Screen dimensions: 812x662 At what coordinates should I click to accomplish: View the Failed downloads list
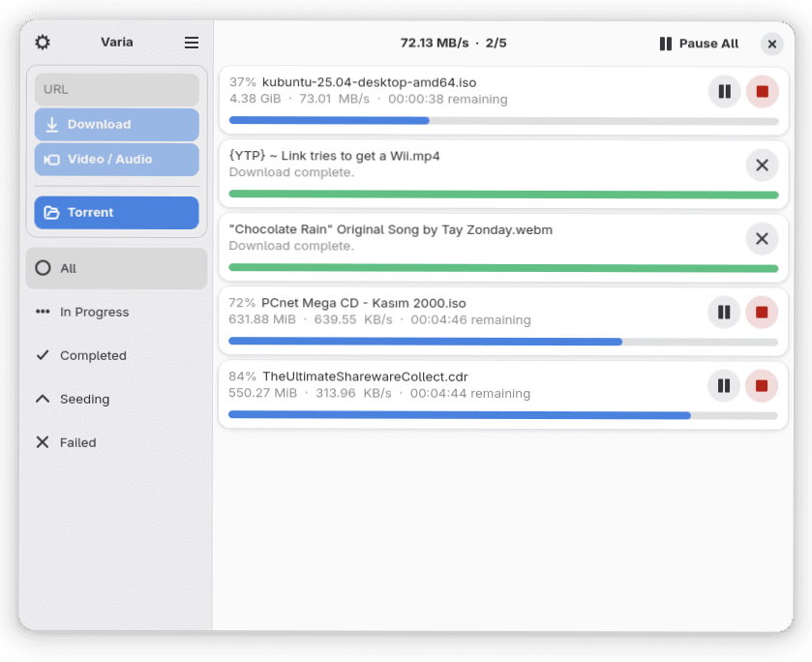[116, 442]
